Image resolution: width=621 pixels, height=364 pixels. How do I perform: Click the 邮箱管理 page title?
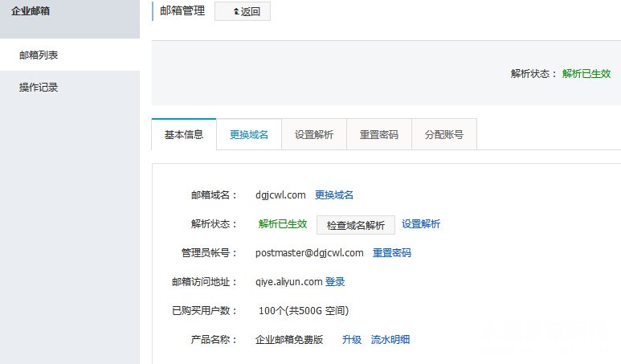coord(182,10)
